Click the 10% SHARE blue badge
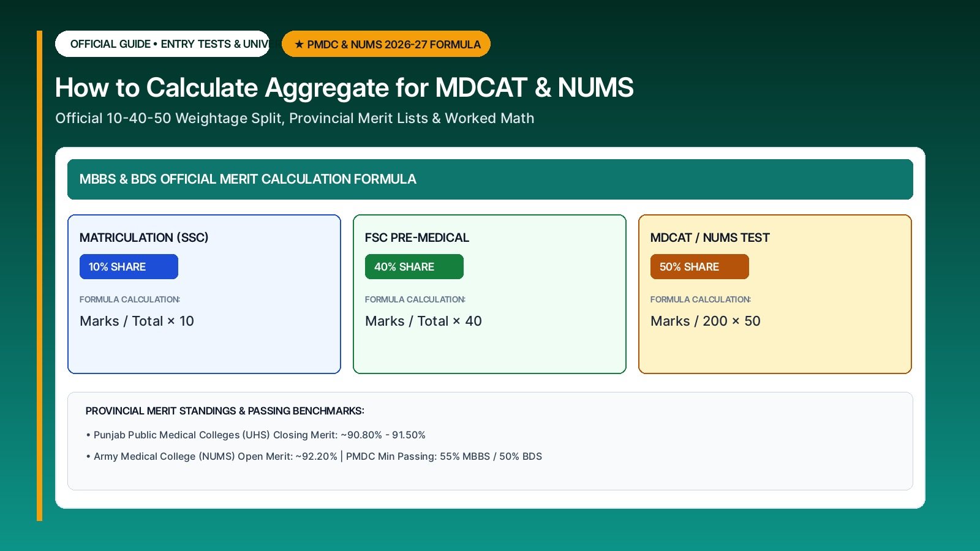980x551 pixels. point(129,267)
